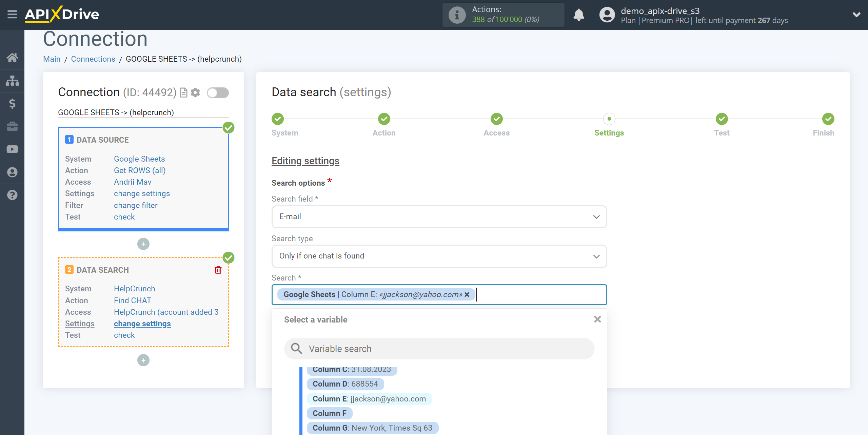The image size is (868, 435).
Task: Click the Find CHAT action link
Action: pyautogui.click(x=133, y=301)
